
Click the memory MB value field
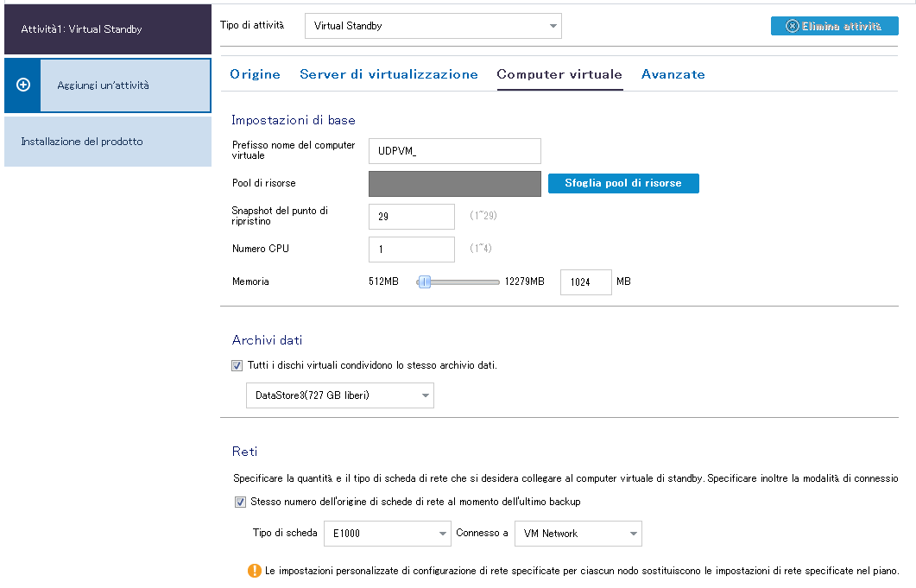click(585, 282)
